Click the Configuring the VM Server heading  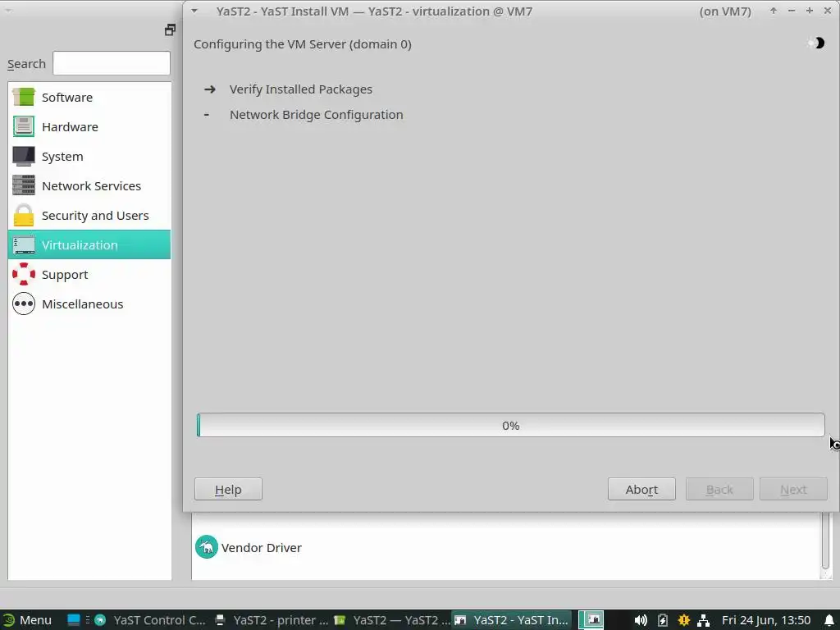click(x=303, y=44)
